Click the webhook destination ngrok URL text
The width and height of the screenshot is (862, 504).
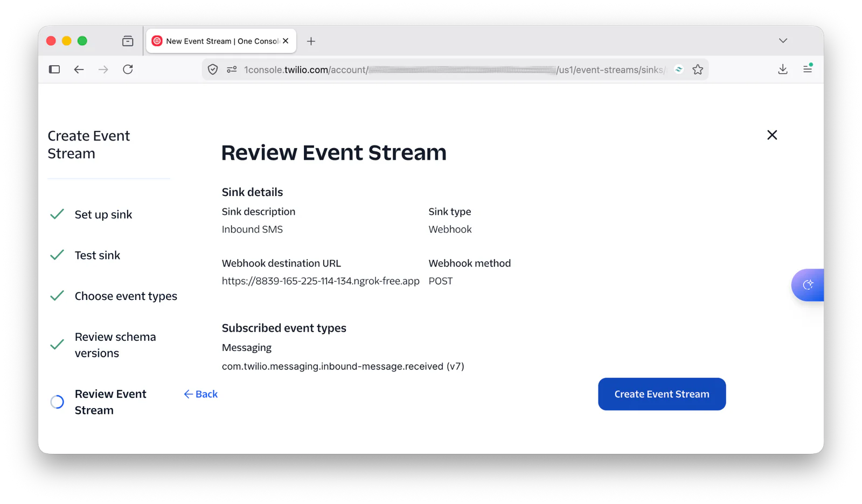click(321, 281)
